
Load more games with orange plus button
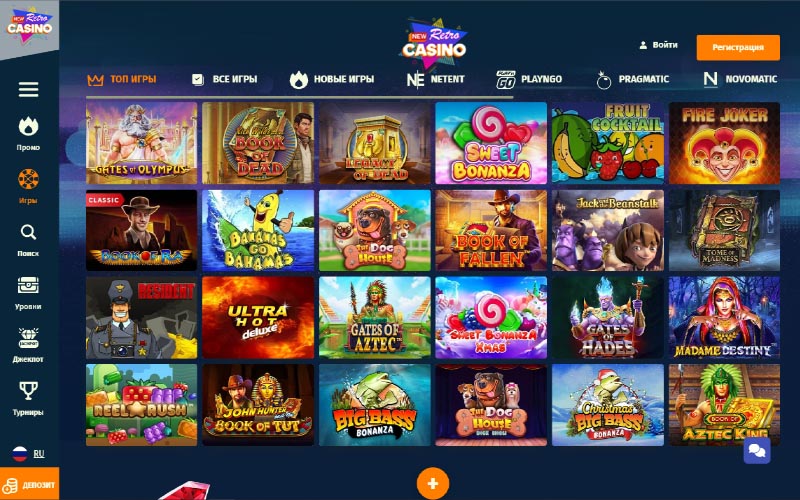click(433, 483)
